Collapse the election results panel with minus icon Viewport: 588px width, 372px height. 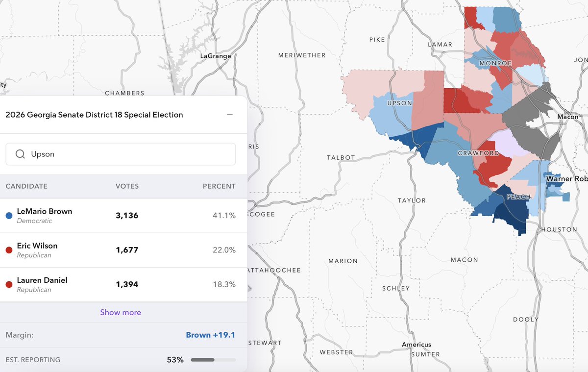click(230, 115)
